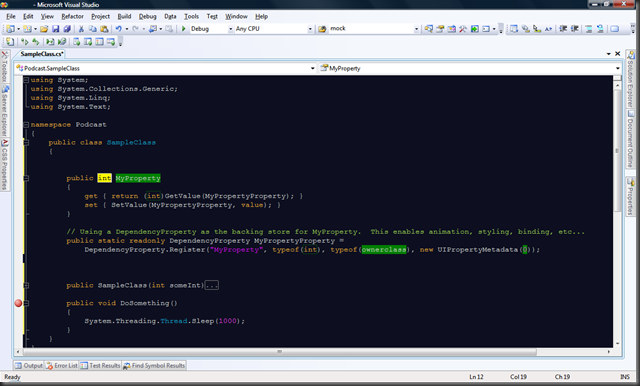Click the Copy toolbar icon
Screen dimensions: 640x386
[x=93, y=29]
